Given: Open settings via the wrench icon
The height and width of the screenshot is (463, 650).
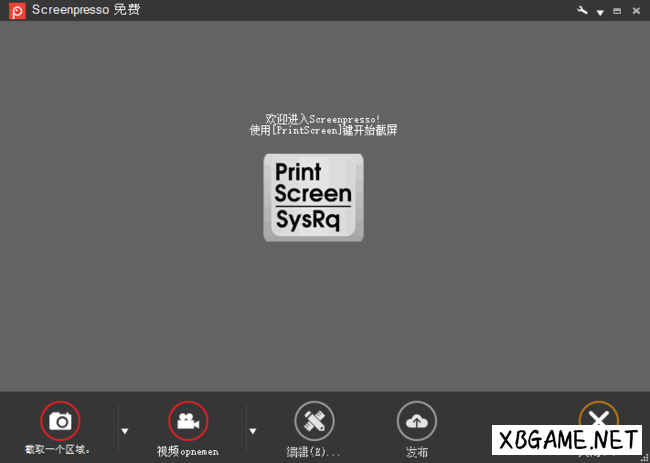Looking at the screenshot, I should (583, 10).
